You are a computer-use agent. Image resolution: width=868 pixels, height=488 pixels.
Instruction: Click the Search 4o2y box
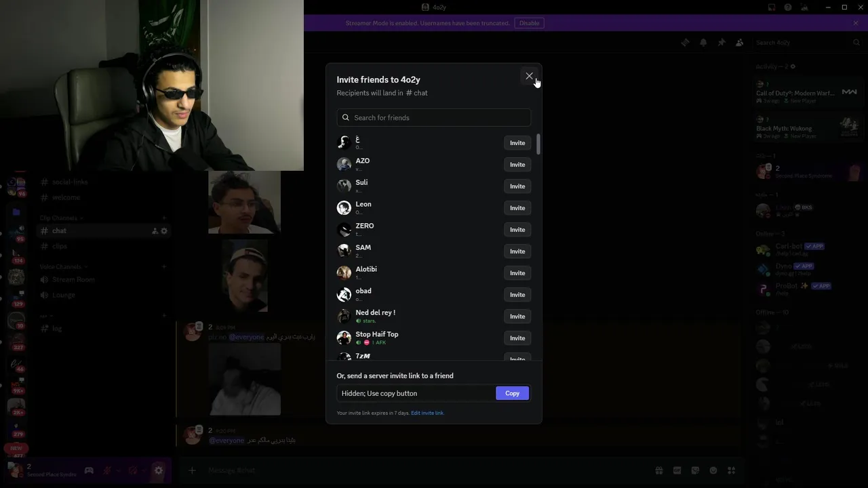pyautogui.click(x=807, y=42)
